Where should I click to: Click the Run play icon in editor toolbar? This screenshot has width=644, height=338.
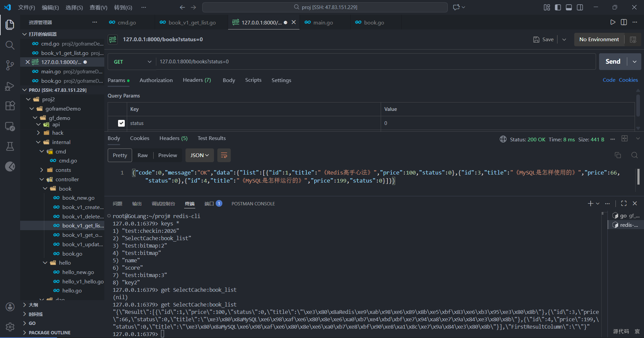[x=613, y=22]
